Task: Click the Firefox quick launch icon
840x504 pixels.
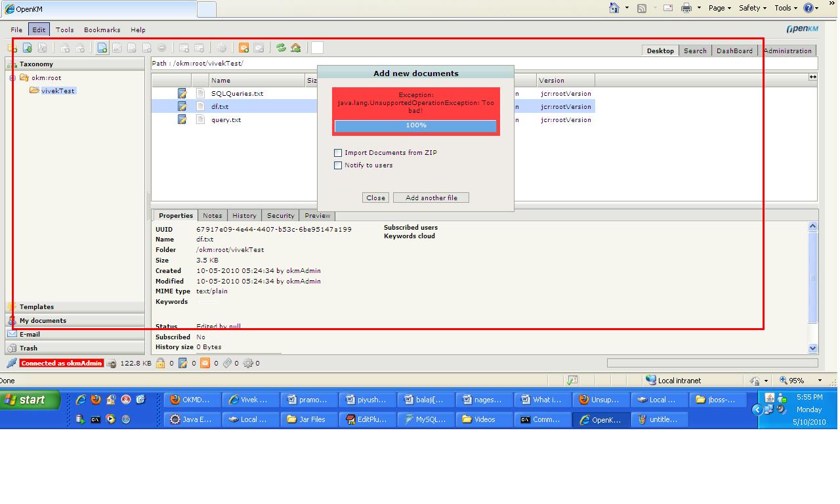Action: click(96, 399)
